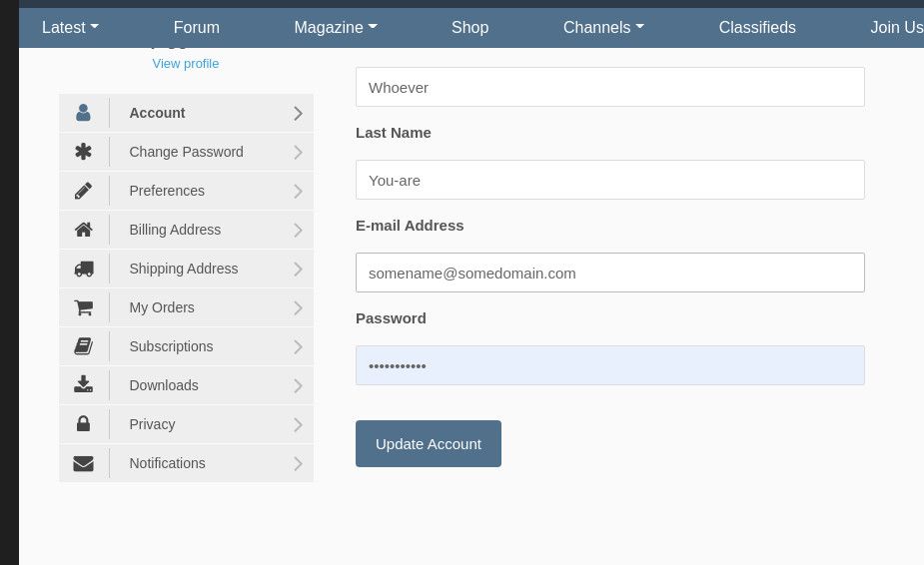This screenshot has height=565, width=924.
Task: Click the download tray icon for Downloads
Action: [x=84, y=385]
